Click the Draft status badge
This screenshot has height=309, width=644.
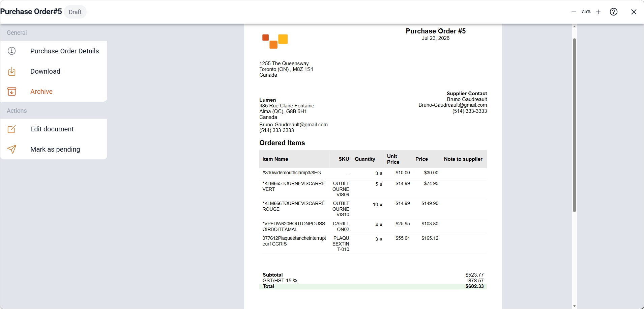coord(75,12)
